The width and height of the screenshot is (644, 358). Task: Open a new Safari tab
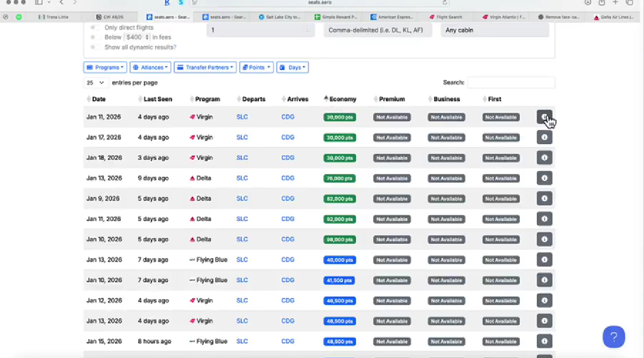(616, 2)
